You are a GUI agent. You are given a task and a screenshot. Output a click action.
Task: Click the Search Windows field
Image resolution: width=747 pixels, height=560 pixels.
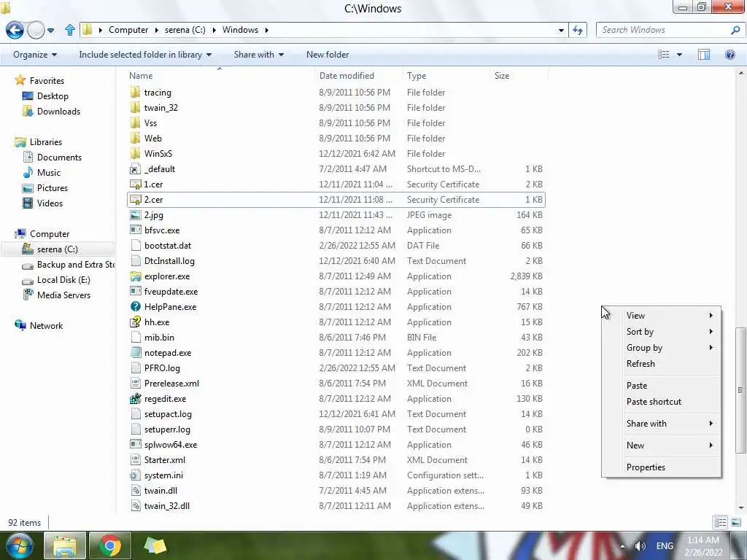point(665,30)
